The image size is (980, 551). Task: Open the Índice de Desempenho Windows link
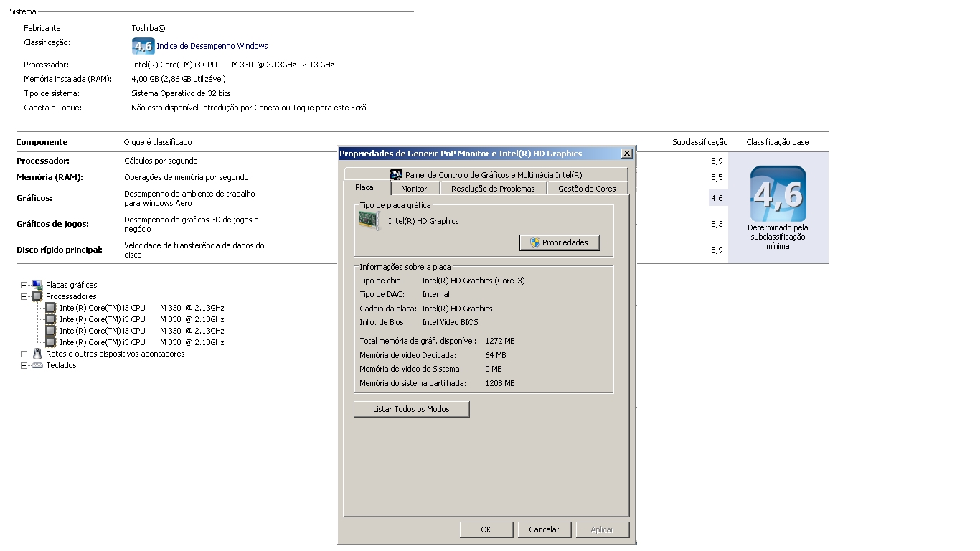click(x=212, y=46)
